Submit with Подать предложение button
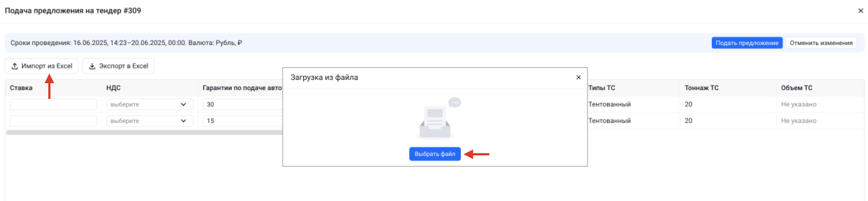The width and height of the screenshot is (868, 201). [x=747, y=43]
